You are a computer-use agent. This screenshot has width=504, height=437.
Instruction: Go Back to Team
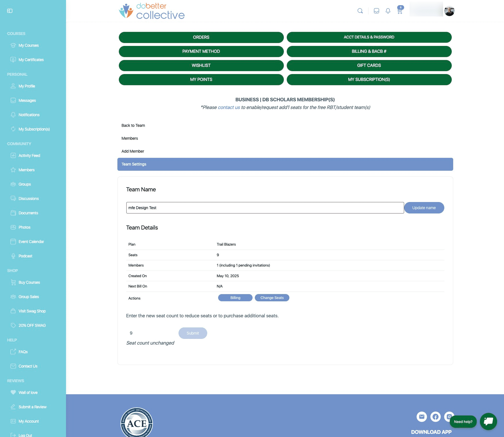[x=133, y=125]
